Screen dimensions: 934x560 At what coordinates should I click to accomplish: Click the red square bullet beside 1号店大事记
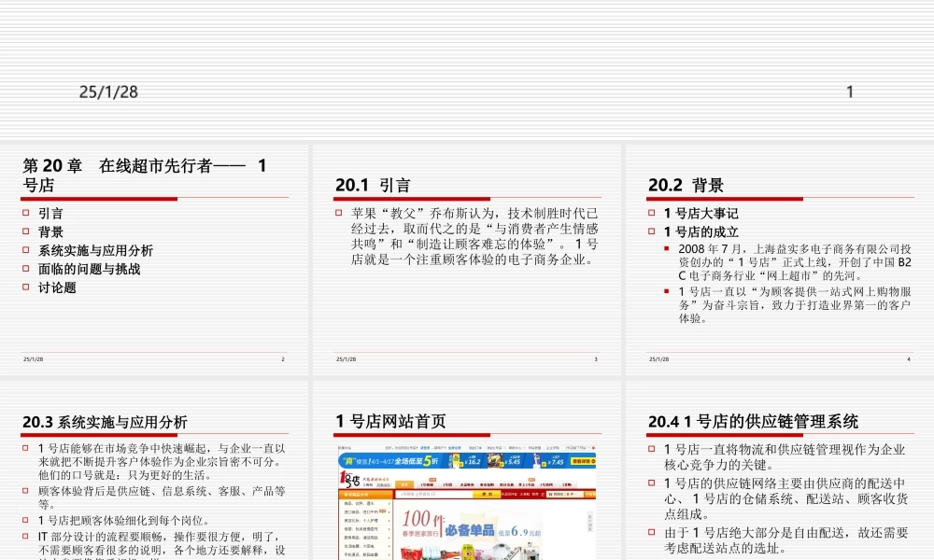click(651, 212)
